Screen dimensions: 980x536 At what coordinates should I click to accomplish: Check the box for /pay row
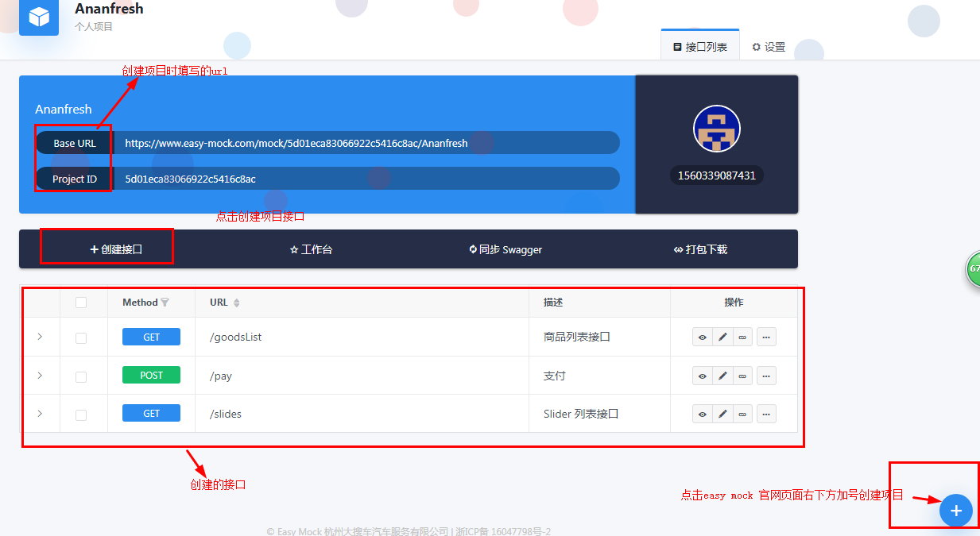[x=80, y=376]
